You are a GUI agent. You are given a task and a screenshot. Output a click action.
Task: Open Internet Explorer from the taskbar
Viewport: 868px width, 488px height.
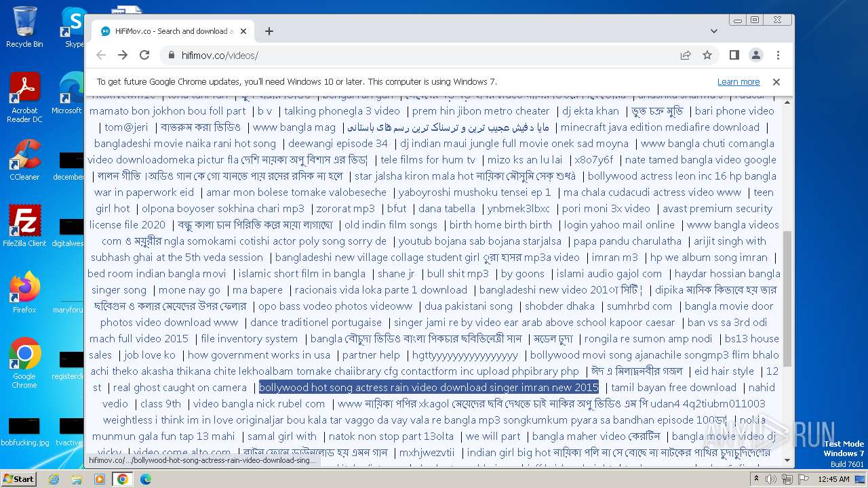pyautogui.click(x=54, y=479)
